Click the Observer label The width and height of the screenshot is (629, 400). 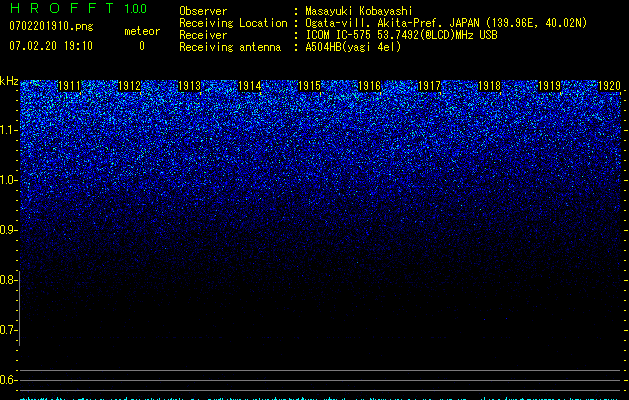203,11
